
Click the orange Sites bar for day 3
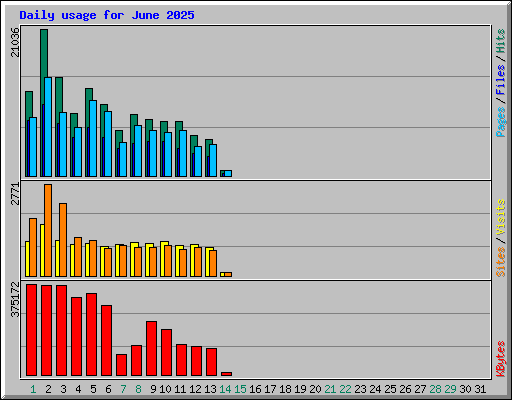(x=63, y=240)
